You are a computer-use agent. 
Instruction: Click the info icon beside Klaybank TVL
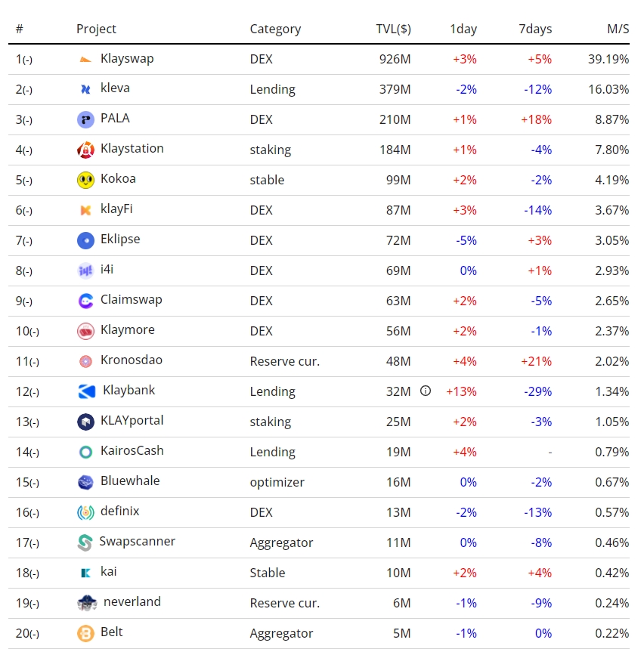426,391
